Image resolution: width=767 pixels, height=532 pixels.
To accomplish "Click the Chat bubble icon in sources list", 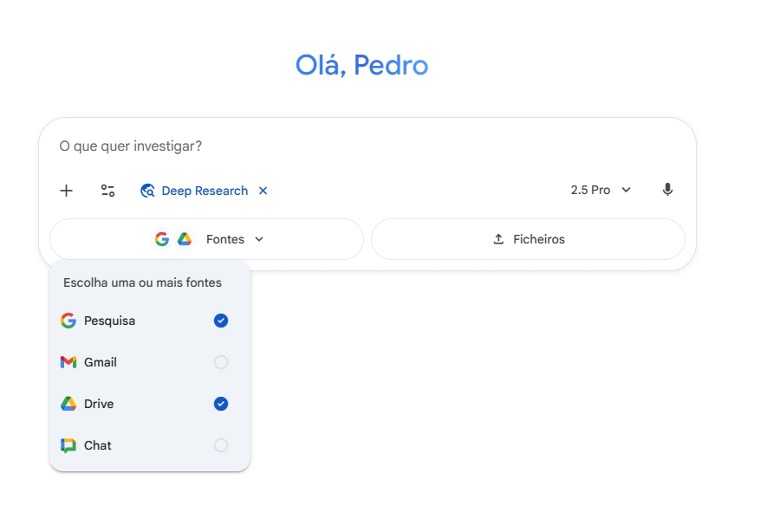I will [68, 445].
